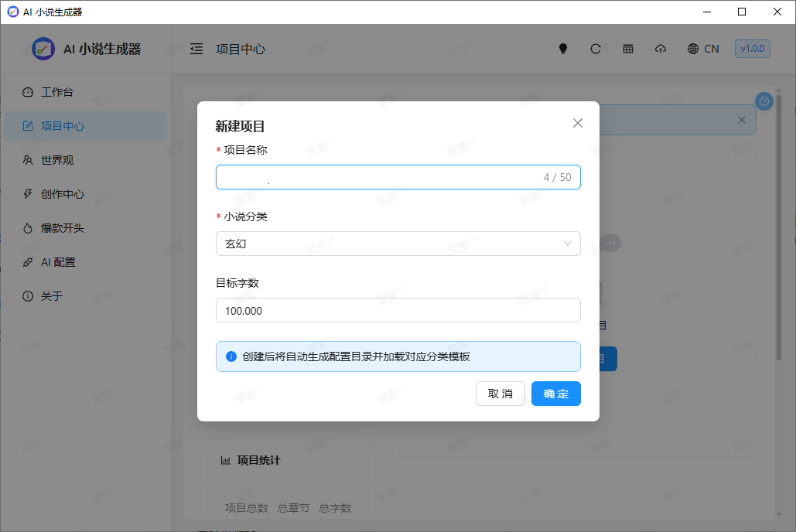Collapse the sidebar with the menu fold icon
The width and height of the screenshot is (796, 532).
(196, 49)
